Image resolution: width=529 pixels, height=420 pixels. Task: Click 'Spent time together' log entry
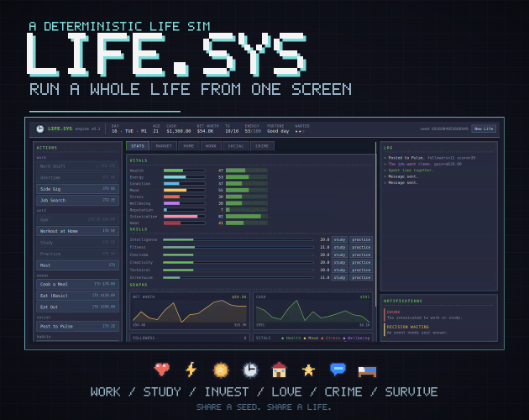pyautogui.click(x=409, y=171)
